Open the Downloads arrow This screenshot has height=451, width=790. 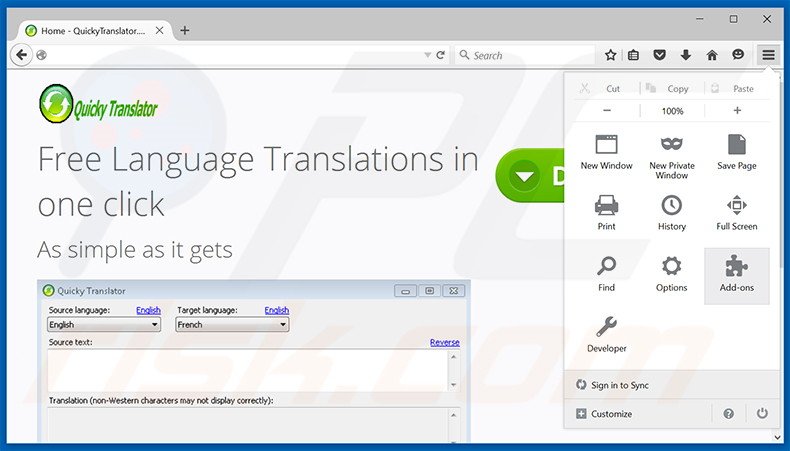pyautogui.click(x=686, y=55)
